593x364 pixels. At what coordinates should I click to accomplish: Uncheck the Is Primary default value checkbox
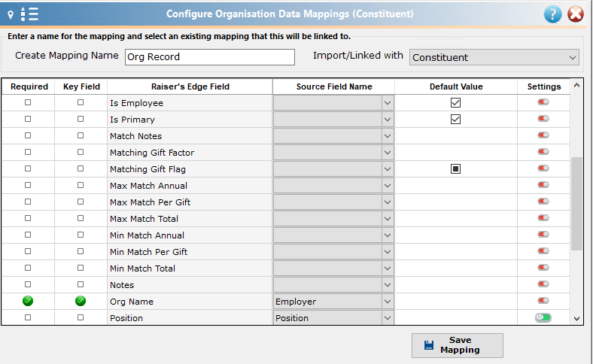(456, 120)
